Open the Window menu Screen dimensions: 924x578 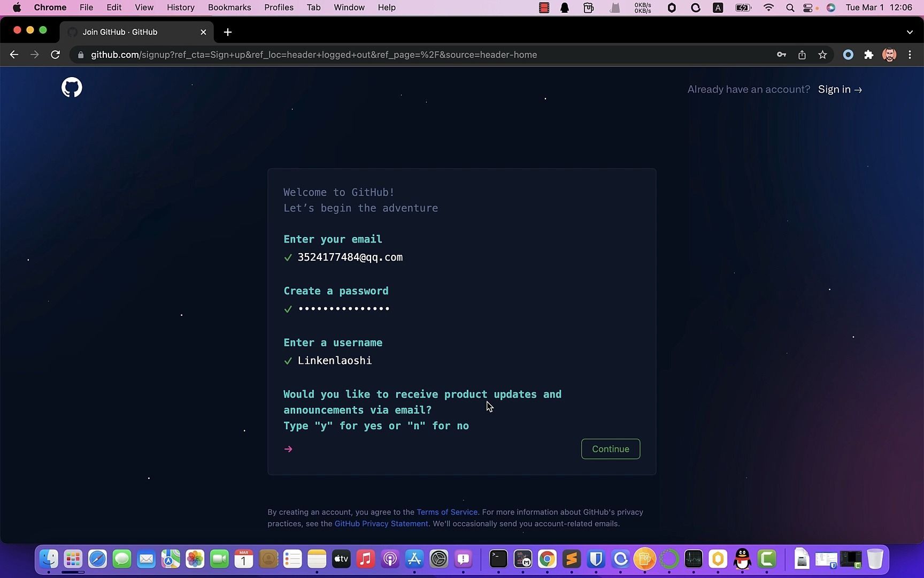[349, 7]
